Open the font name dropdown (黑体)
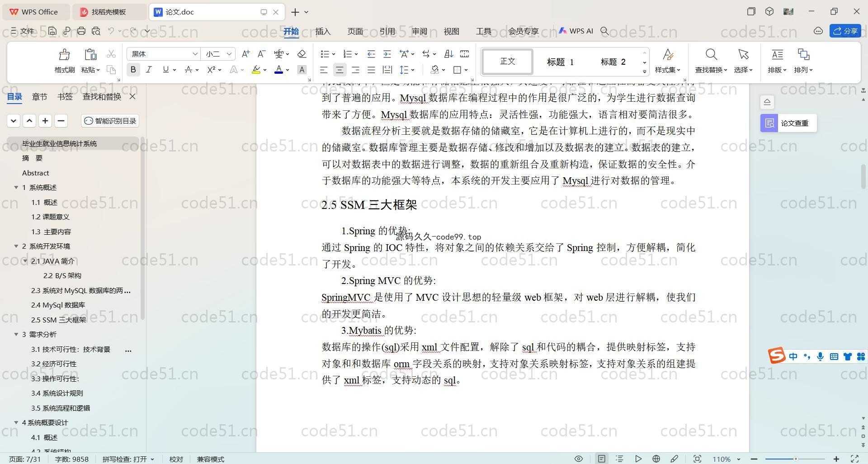Image resolution: width=868 pixels, height=464 pixels. pyautogui.click(x=195, y=54)
